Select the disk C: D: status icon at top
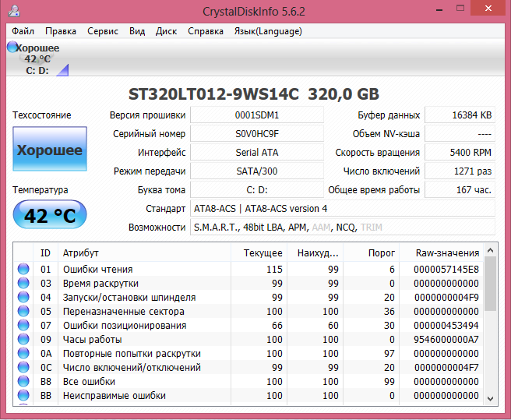 12,47
